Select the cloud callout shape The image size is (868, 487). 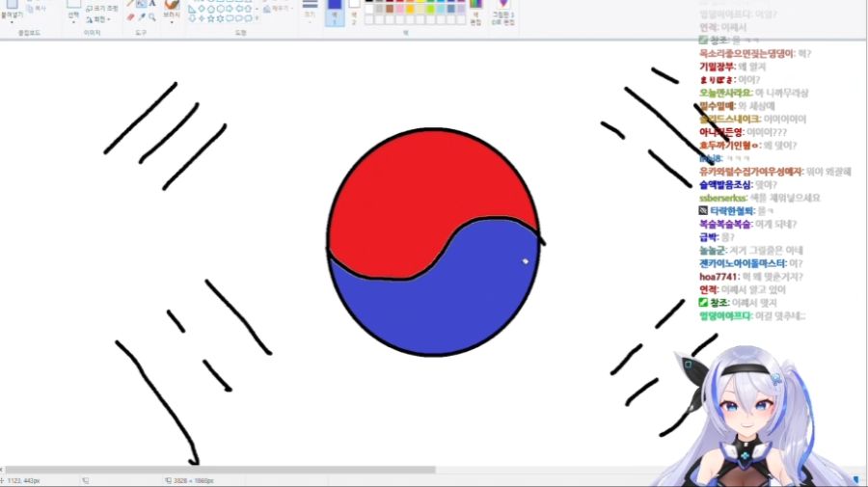tap(248, 18)
